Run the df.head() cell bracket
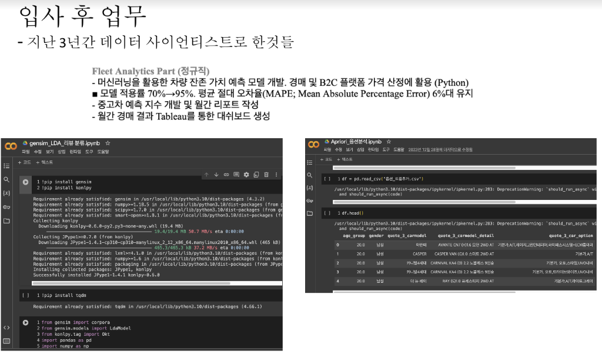This screenshot has height=364, width=602. point(327,213)
